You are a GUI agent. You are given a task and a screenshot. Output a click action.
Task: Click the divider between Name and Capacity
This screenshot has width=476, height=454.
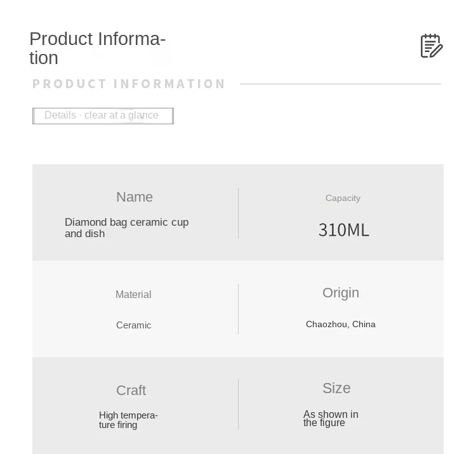click(239, 213)
